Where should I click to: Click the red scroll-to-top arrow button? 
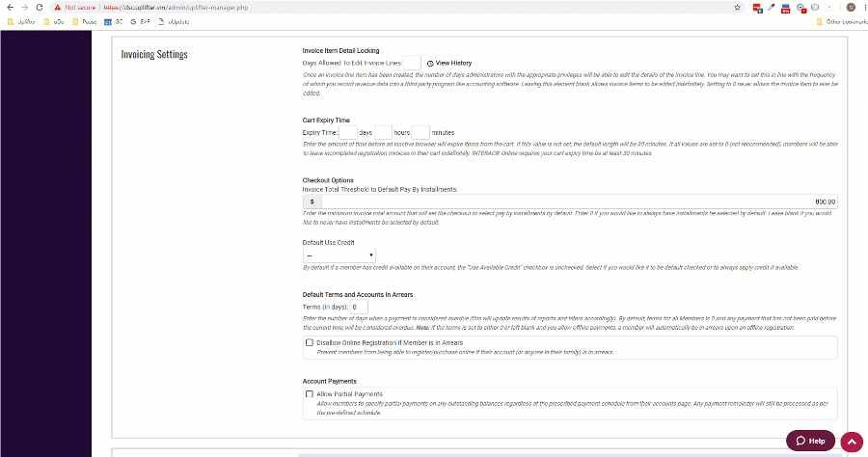point(851,441)
